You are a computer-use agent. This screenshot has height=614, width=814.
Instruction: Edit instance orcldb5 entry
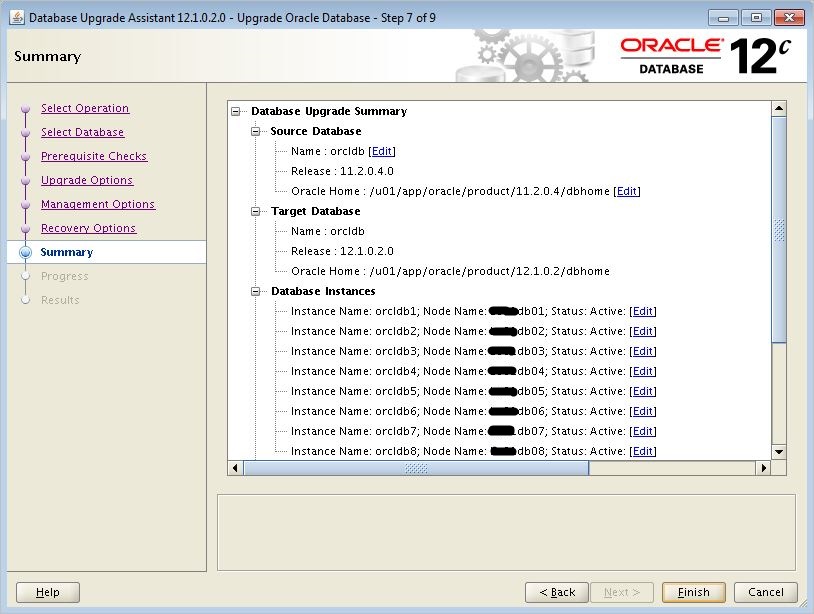point(643,391)
